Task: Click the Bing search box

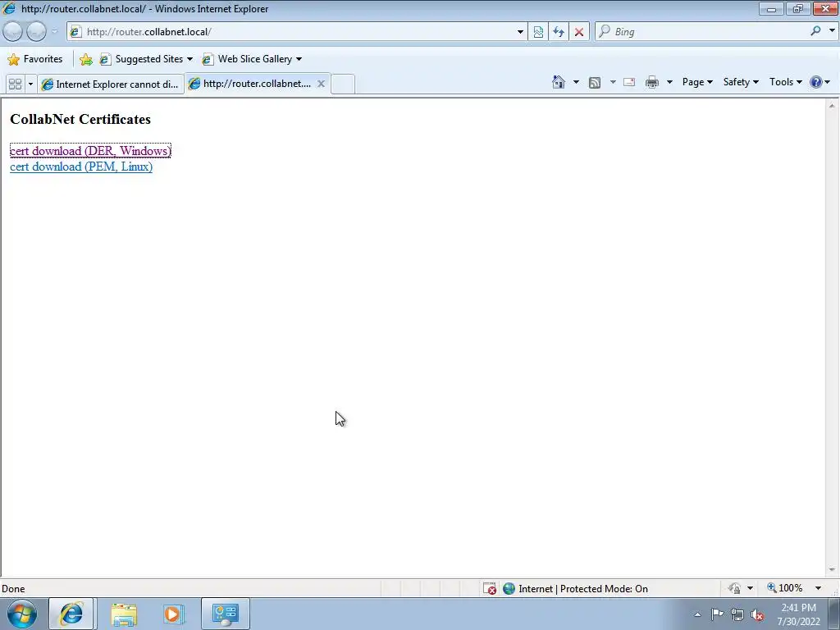Action: point(702,32)
